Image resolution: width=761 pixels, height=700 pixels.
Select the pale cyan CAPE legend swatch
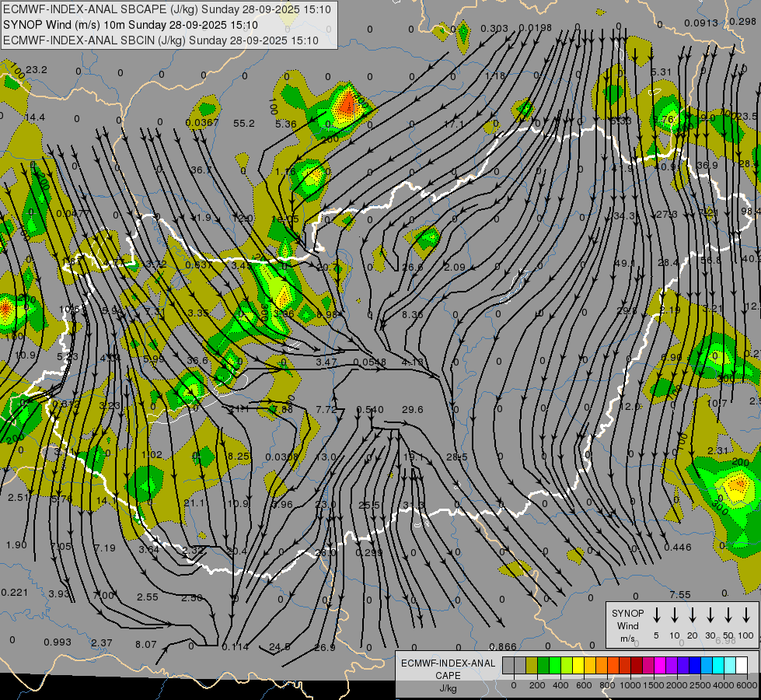[729, 666]
